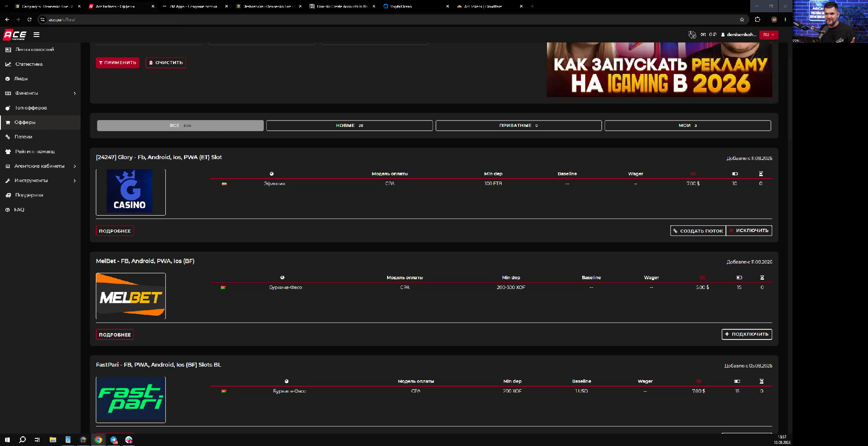Click the team rating people icon
This screenshot has width=868, height=446.
coord(8,151)
